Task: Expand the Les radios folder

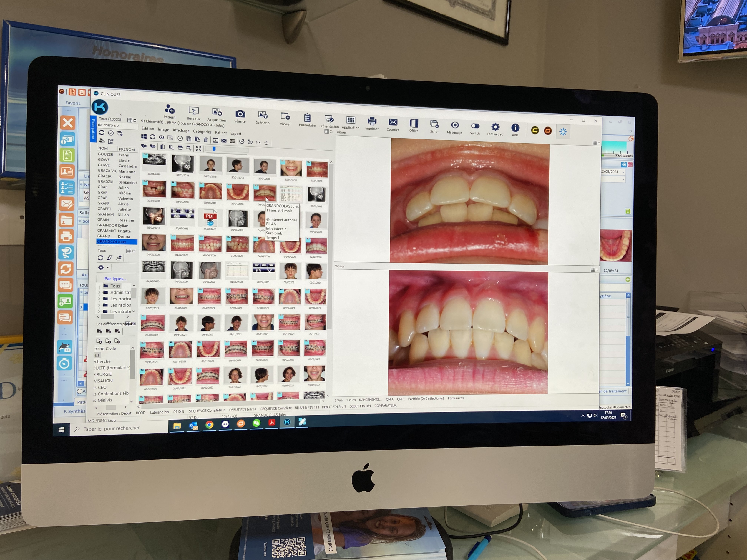Action: [x=99, y=305]
